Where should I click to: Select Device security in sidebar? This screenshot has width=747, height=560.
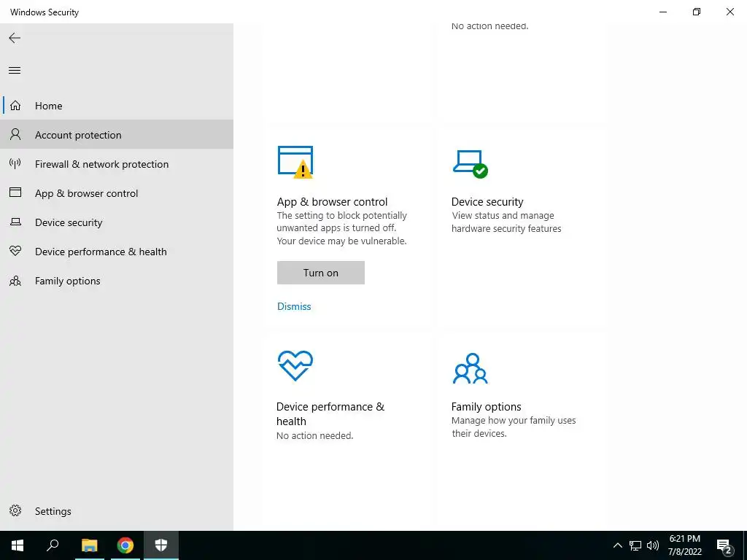[117, 222]
